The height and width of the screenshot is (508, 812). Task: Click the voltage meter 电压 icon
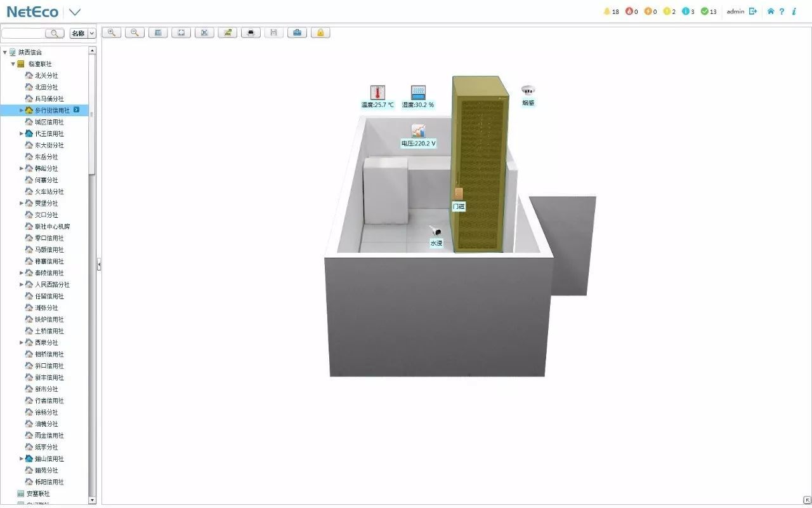tap(418, 131)
